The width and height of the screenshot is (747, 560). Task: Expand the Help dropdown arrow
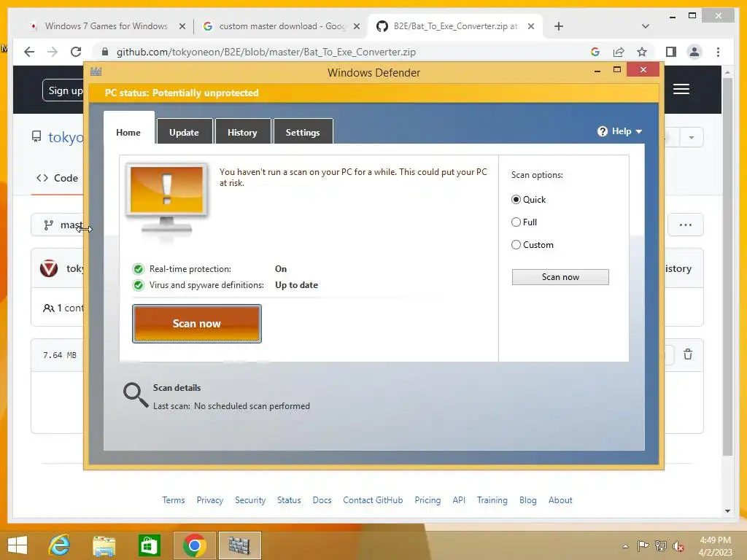coord(639,131)
